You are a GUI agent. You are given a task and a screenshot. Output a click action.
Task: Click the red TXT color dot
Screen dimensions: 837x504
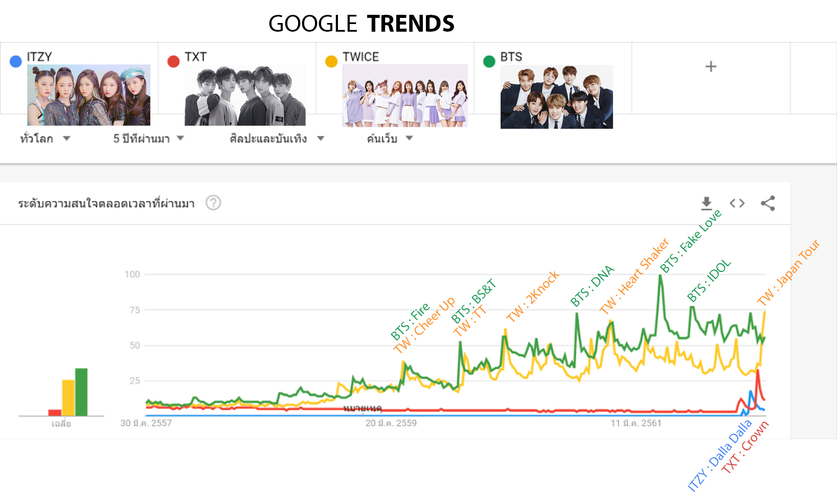coord(173,61)
